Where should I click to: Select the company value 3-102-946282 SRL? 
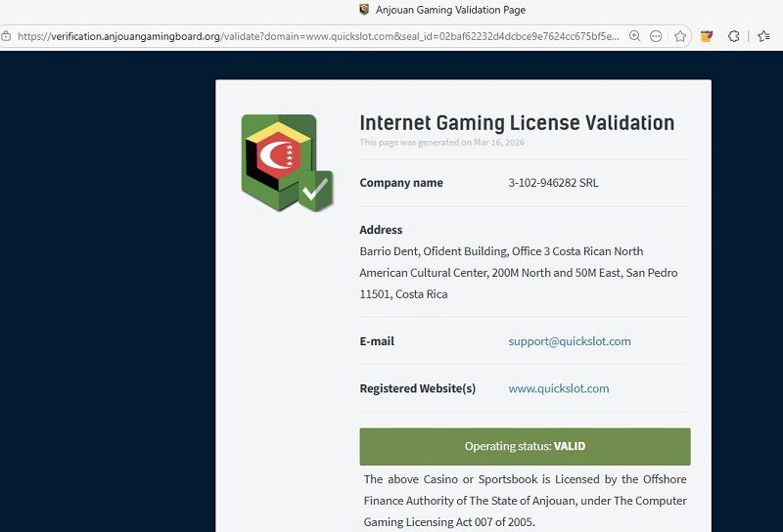(553, 183)
